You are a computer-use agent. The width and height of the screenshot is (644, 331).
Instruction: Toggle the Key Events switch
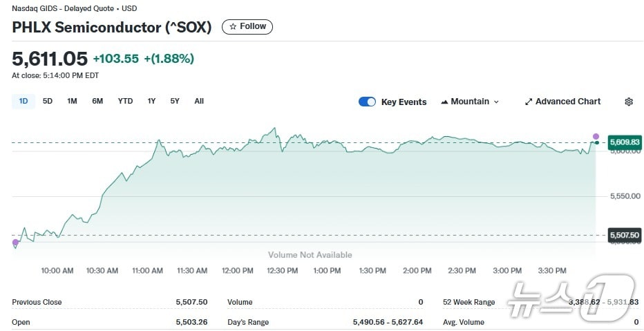pos(367,102)
